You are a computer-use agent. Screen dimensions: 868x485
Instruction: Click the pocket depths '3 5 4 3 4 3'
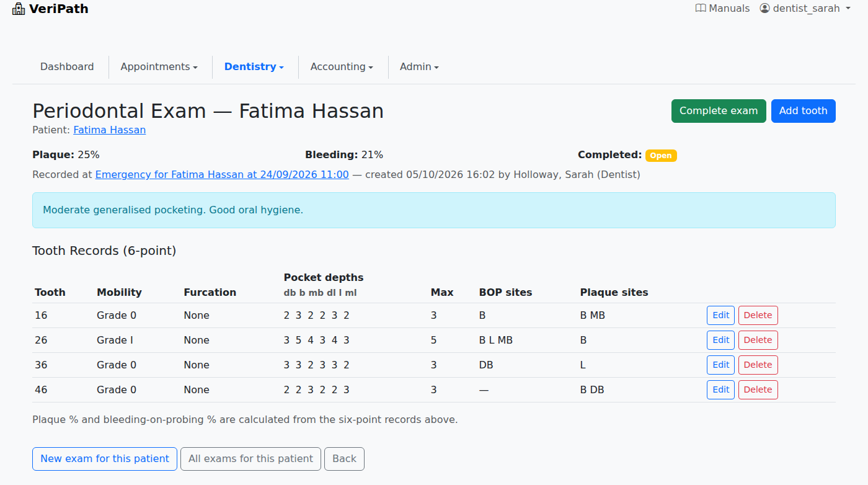pos(317,340)
